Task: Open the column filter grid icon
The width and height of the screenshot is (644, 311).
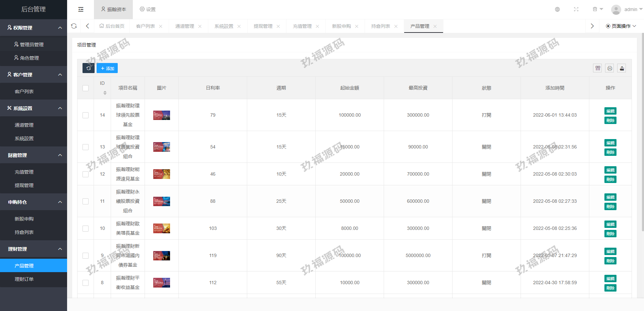Action: pos(598,68)
